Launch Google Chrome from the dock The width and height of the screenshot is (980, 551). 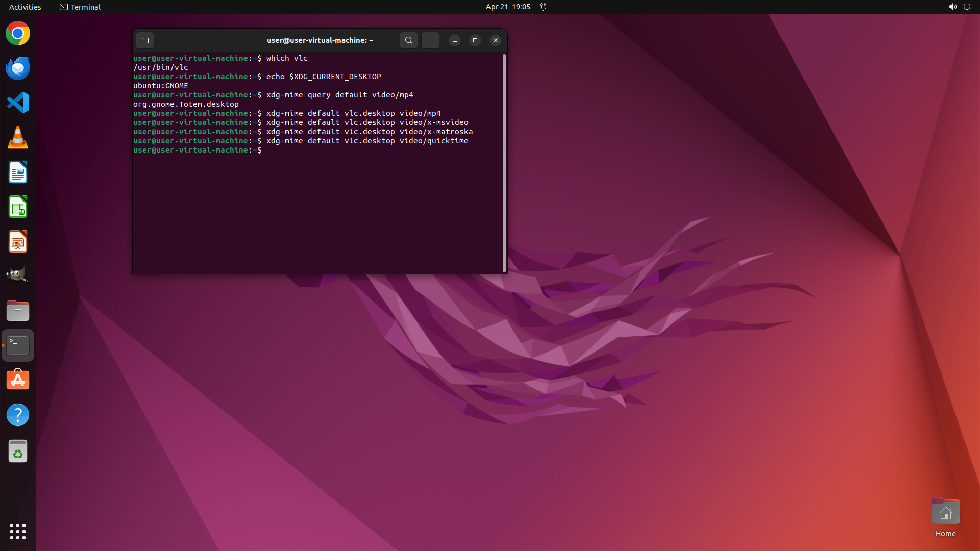click(18, 34)
